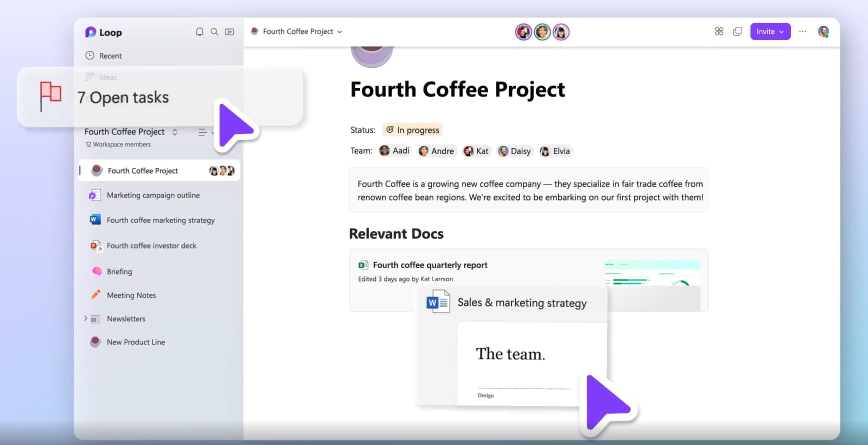Click the quarterly report preview thumbnail
This screenshot has height=445, width=868.
(x=652, y=273)
